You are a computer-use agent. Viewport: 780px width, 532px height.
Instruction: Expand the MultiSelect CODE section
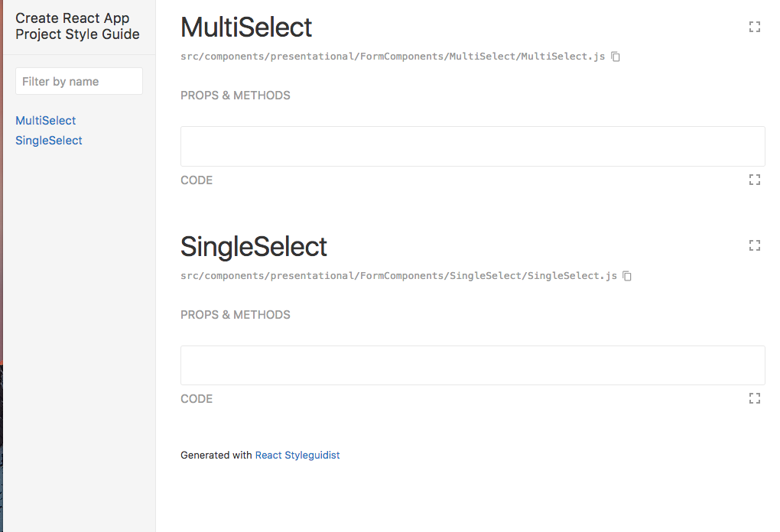tap(197, 180)
